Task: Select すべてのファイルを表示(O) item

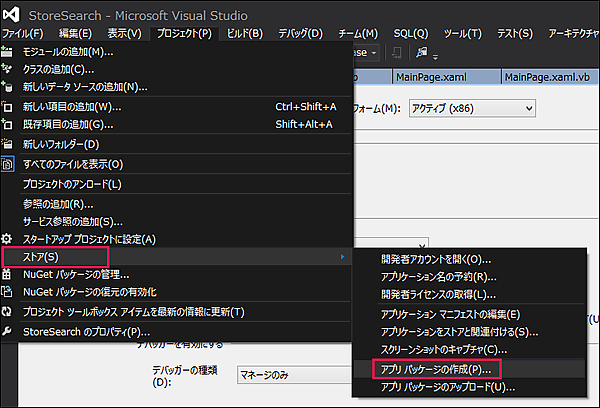Action: [176, 164]
